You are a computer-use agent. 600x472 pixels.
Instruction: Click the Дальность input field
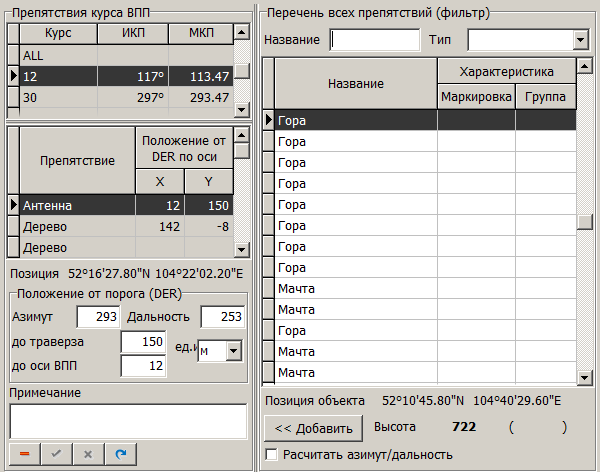[x=222, y=317]
